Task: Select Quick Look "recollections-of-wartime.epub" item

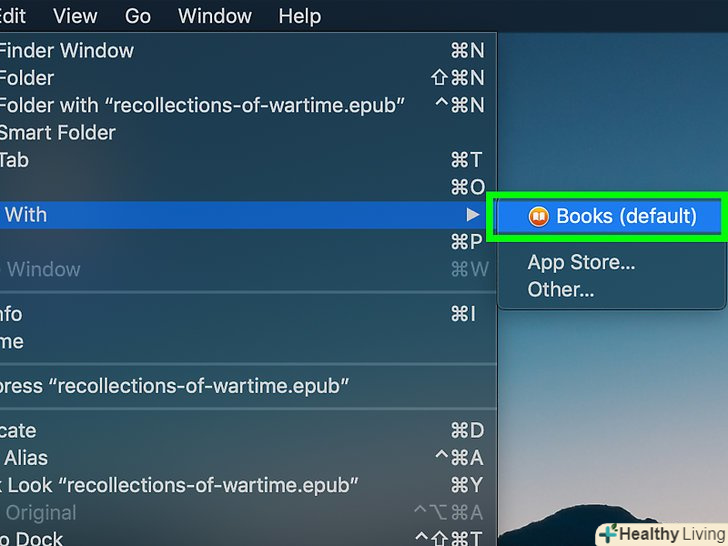Action: point(180,485)
